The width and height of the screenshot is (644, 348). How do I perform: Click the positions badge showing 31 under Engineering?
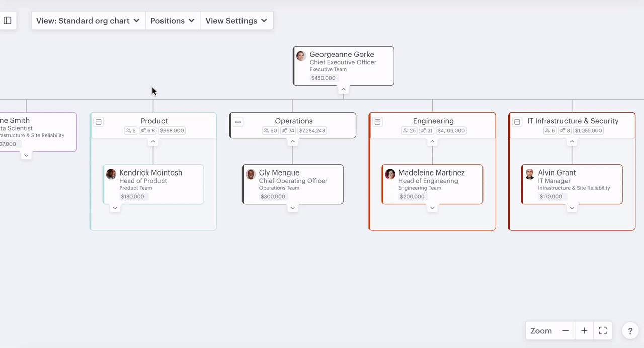point(426,130)
